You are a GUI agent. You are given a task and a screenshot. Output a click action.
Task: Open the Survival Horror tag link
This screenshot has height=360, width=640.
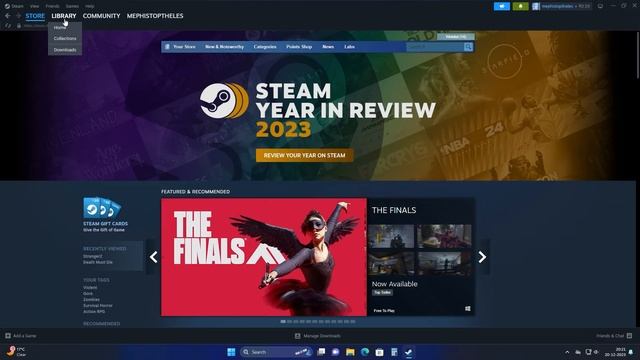(x=98, y=305)
